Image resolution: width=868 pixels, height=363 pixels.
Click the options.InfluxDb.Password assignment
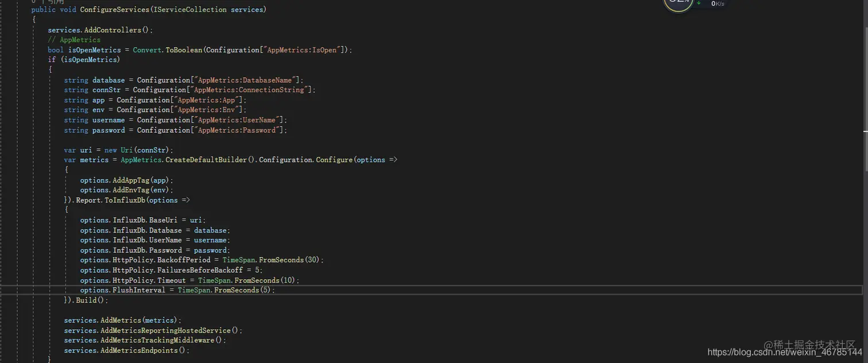pos(155,250)
